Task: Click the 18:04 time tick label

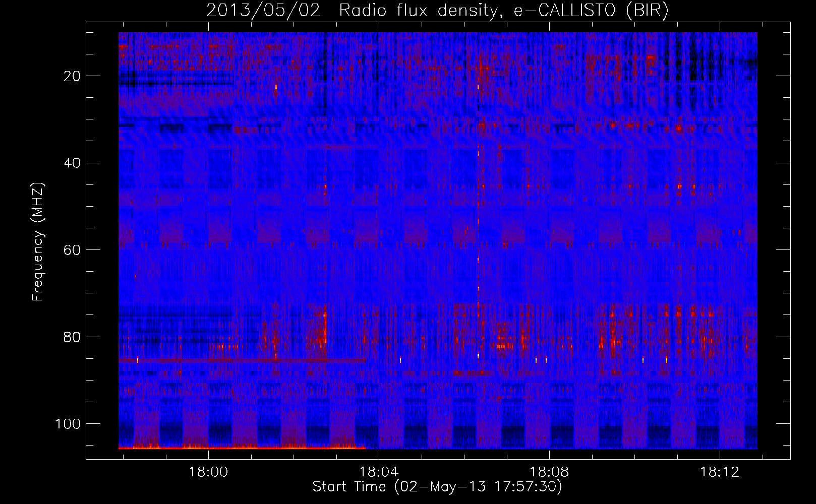Action: point(379,472)
